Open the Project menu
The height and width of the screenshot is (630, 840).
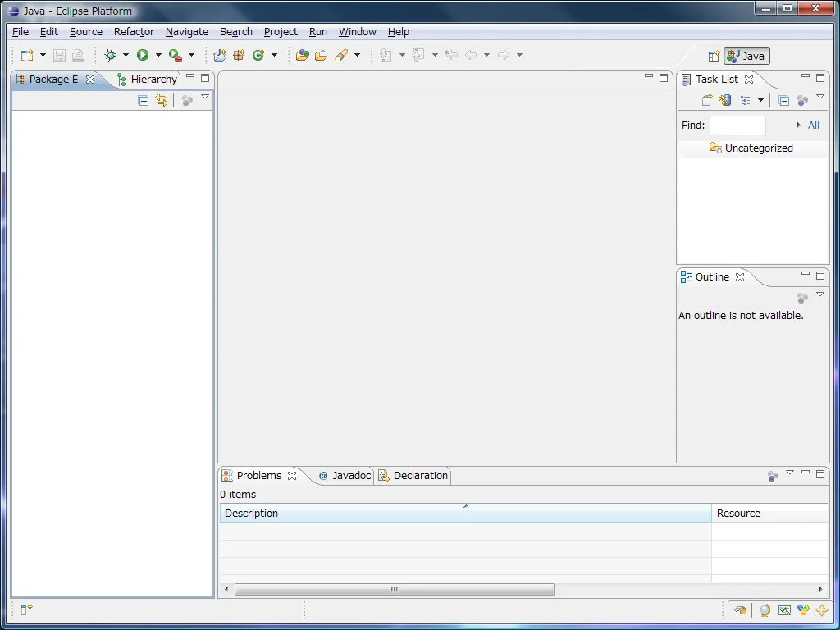[281, 32]
